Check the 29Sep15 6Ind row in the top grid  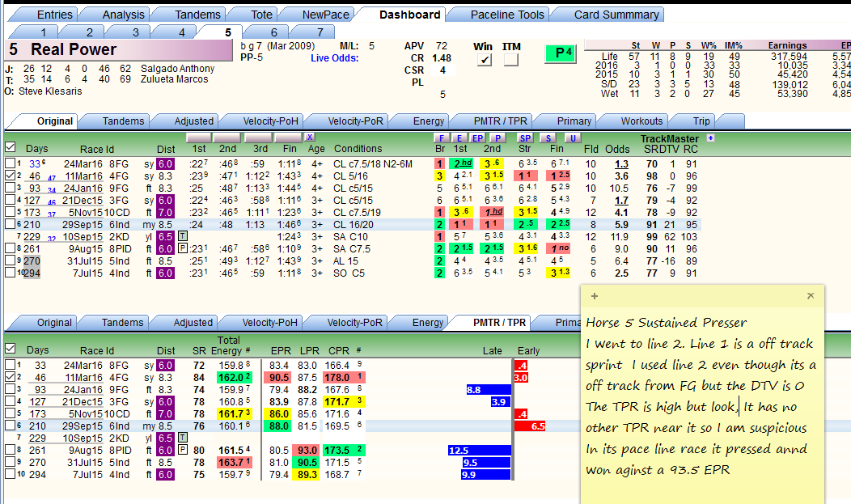click(10, 224)
